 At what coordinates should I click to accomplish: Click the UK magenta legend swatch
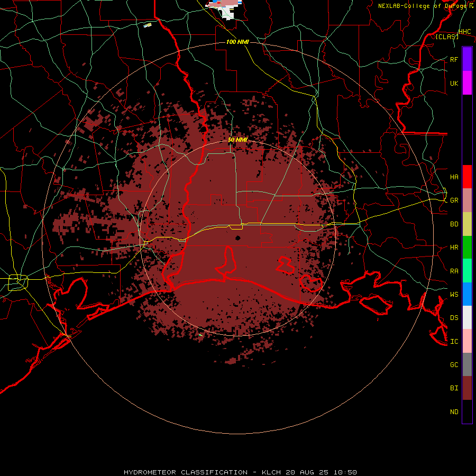[x=467, y=83]
